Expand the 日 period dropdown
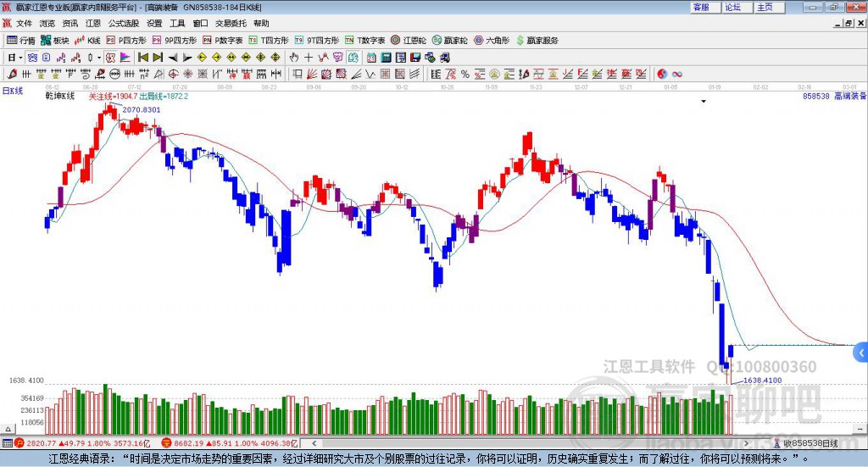868x467 pixels. tap(20, 58)
